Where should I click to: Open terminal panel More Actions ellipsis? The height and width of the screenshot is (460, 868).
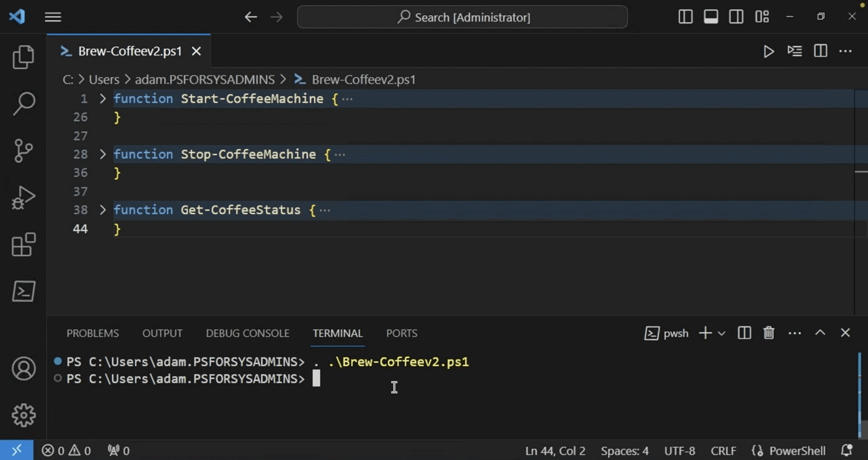click(x=795, y=333)
